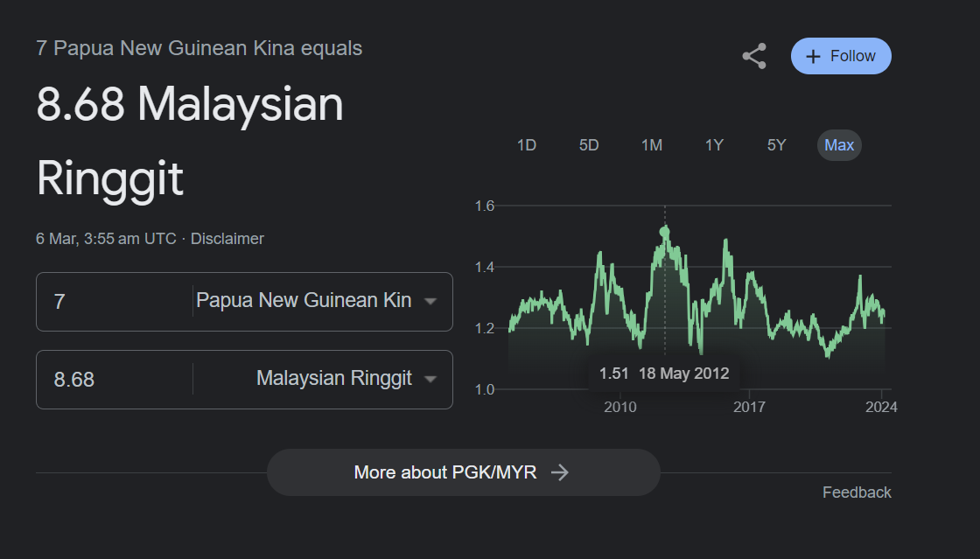Click the chart peak marker for 18 May 2012
980x559 pixels.
pos(664,233)
